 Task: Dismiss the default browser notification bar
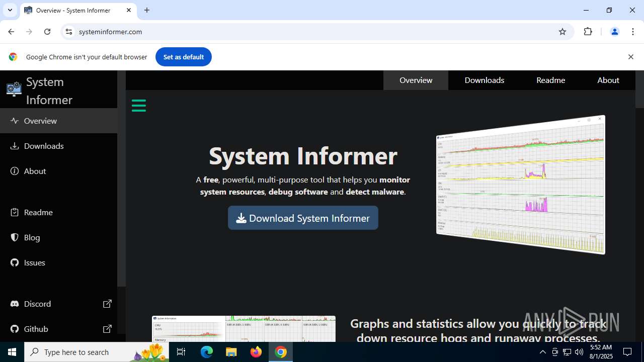tap(630, 57)
